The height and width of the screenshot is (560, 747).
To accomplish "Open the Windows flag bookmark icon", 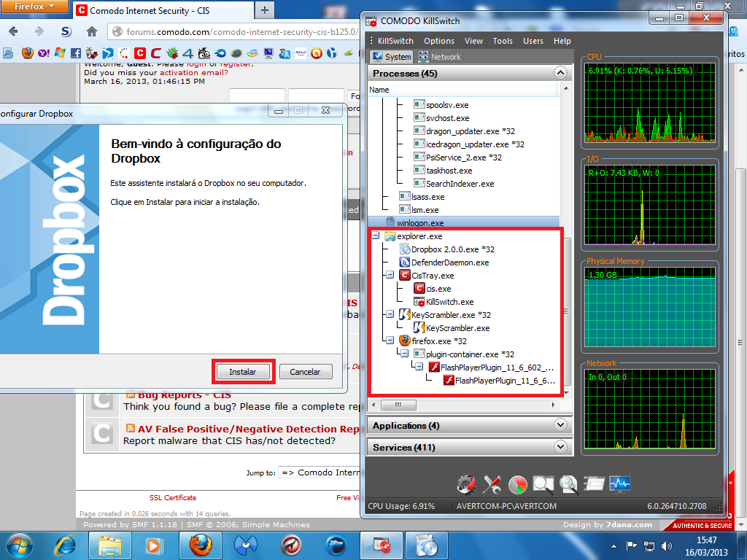I will [x=60, y=53].
